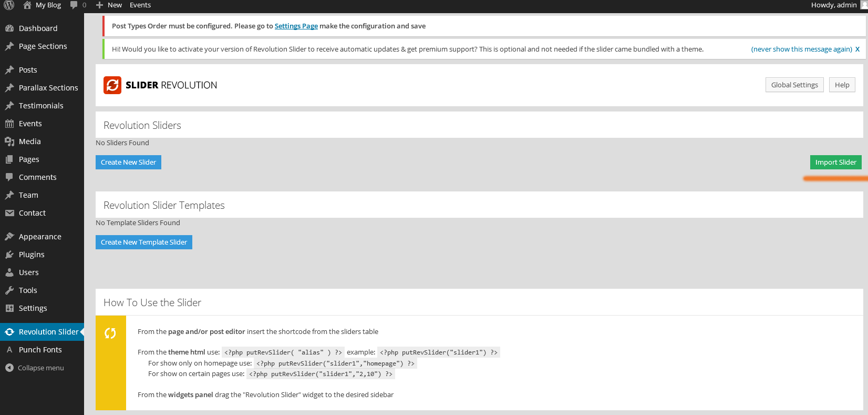This screenshot has height=415, width=868.
Task: Open My Blog home icon
Action: [x=27, y=5]
